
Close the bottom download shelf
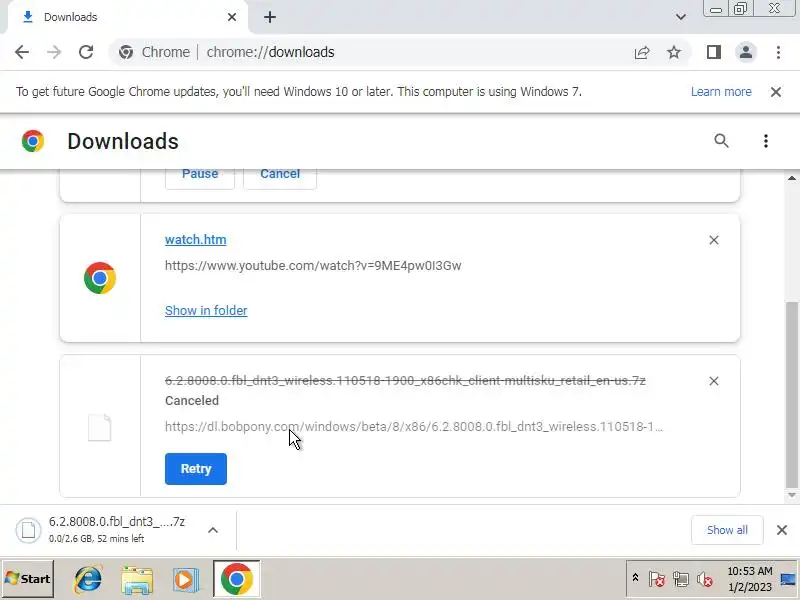point(782,530)
